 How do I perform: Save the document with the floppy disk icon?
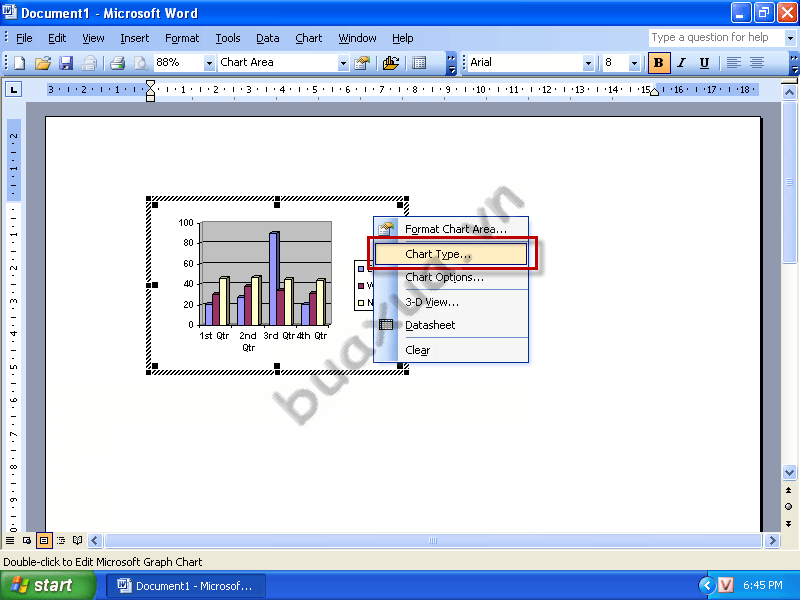click(66, 63)
